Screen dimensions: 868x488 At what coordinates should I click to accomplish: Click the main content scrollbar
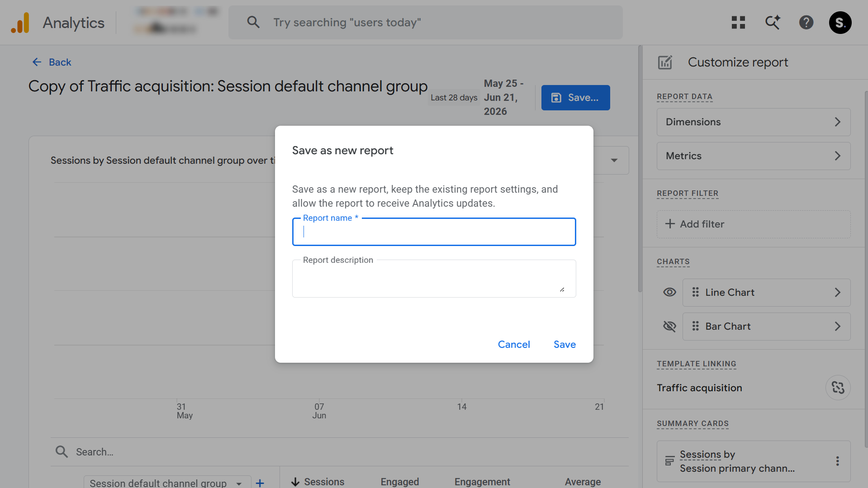(640, 168)
